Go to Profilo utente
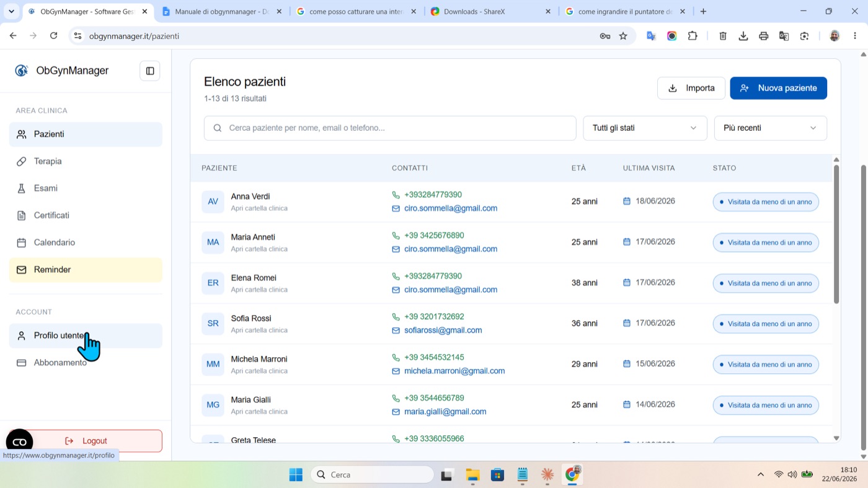Screen dimensions: 868x488 86,335
